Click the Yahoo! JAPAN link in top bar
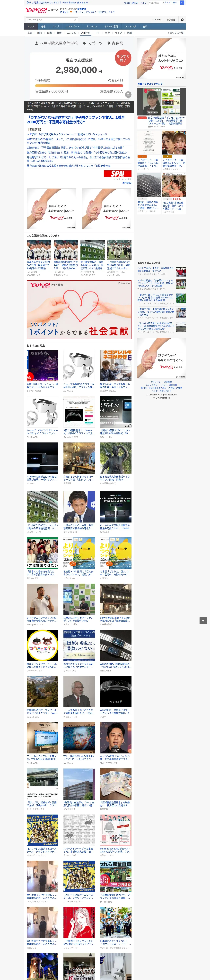 click(x=131, y=3)
